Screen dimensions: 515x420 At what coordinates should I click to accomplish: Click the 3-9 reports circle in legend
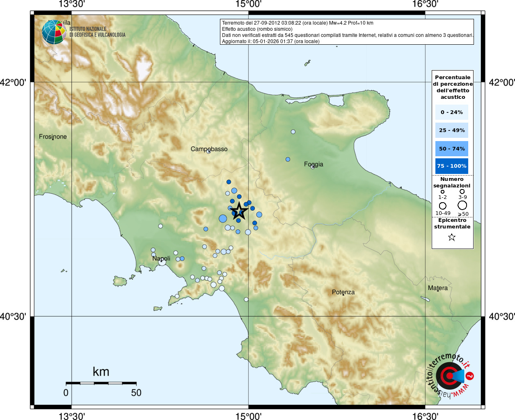(x=462, y=191)
